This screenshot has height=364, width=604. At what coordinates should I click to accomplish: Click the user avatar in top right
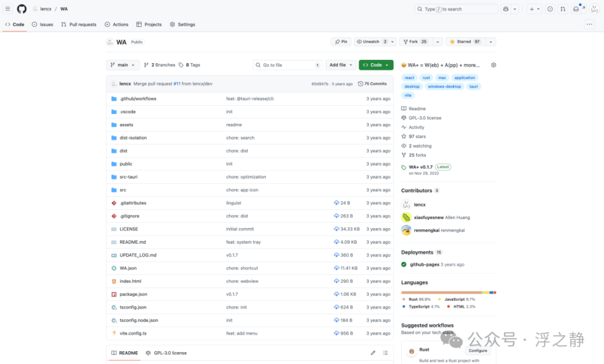point(594,9)
